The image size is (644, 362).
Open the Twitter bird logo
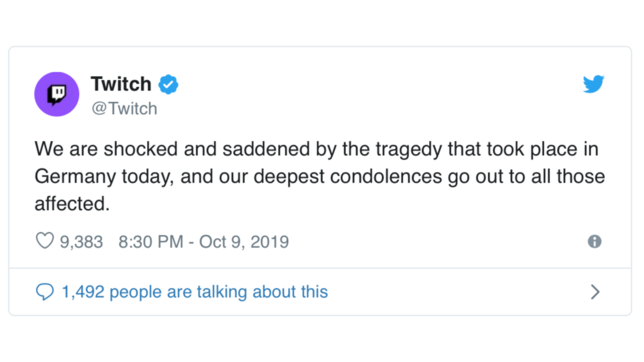coord(593,84)
